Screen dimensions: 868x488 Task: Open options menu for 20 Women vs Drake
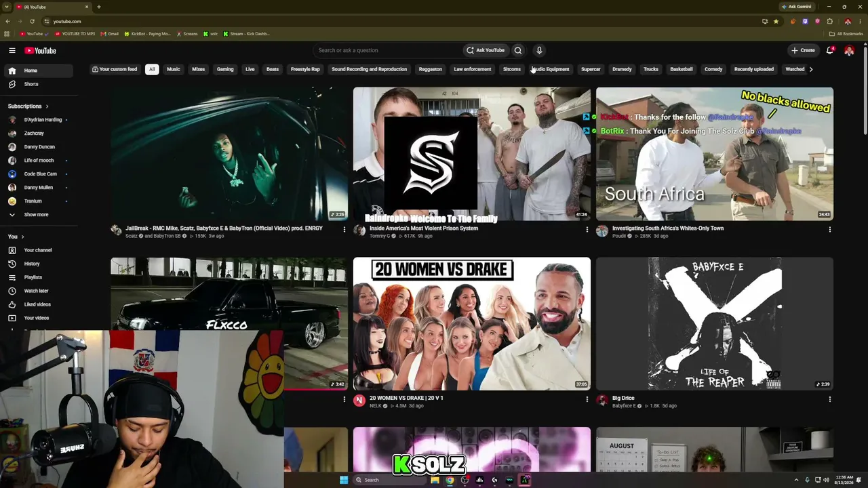point(587,400)
